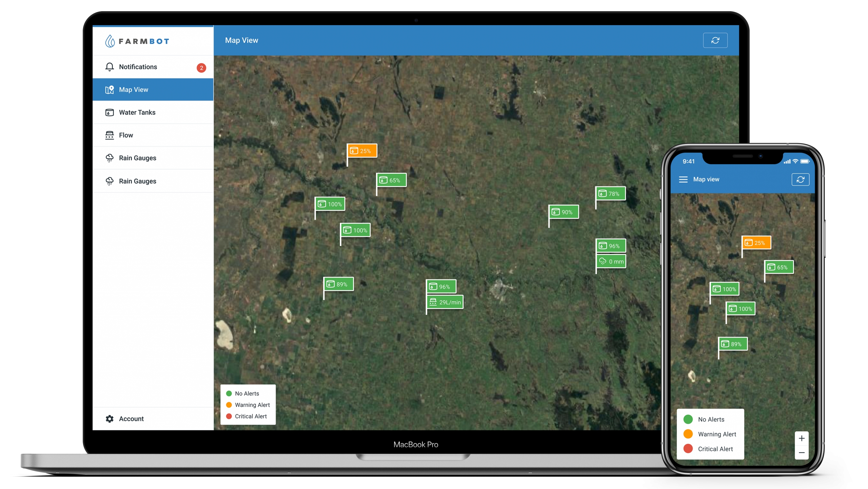Select the 0 mm rain gauge marker
Viewport: 868px width, 489px height.
(x=611, y=261)
